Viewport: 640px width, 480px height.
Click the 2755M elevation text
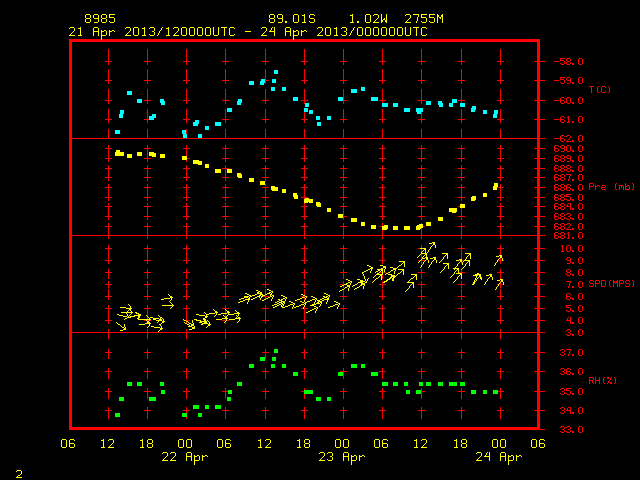[x=424, y=19]
